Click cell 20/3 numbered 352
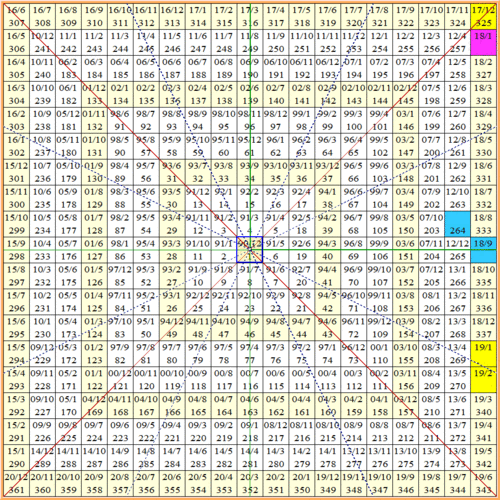Screen dimensions: 500x500 (x=250, y=483)
